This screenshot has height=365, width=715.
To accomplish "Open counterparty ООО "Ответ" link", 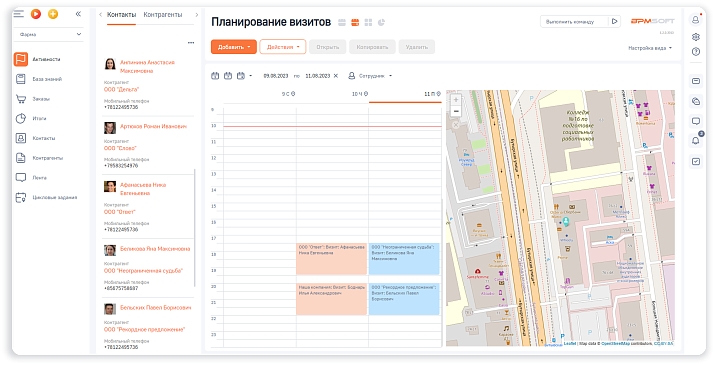I will pyautogui.click(x=119, y=212).
